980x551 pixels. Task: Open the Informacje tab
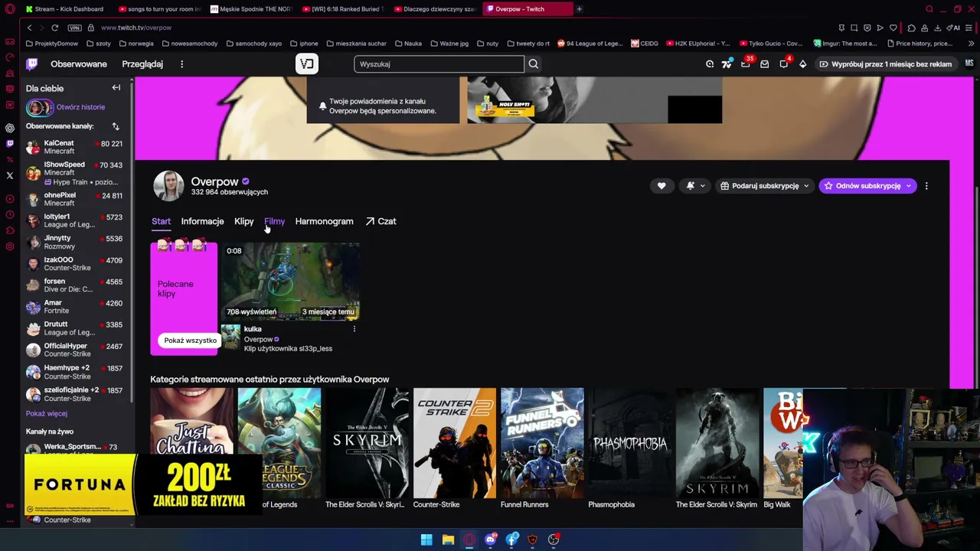click(202, 221)
